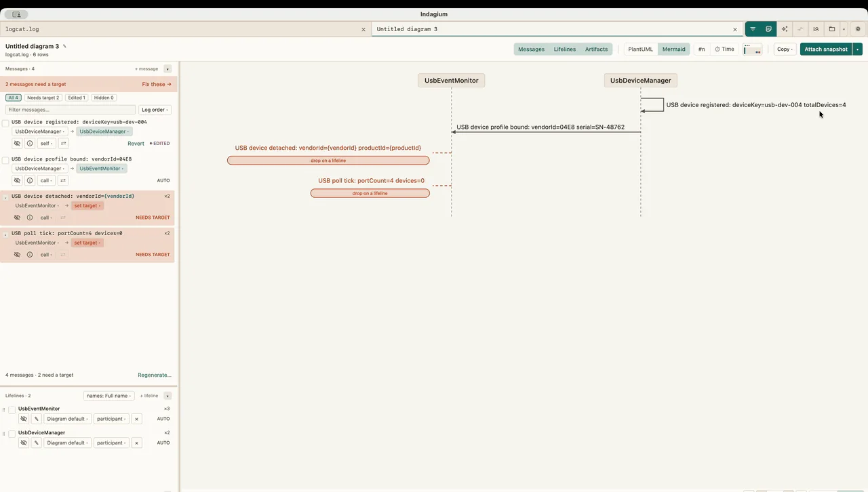Toggle the layout preview thumbnail in the toolbar
Screen dimensions: 868x492
(x=753, y=49)
